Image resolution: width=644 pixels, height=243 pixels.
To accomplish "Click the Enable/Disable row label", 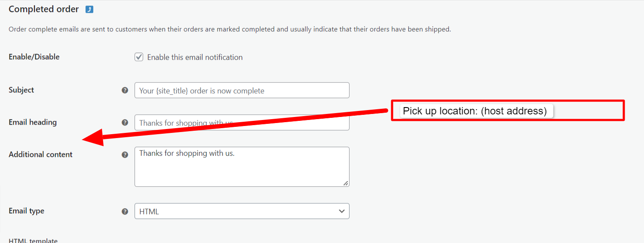I will pyautogui.click(x=34, y=57).
